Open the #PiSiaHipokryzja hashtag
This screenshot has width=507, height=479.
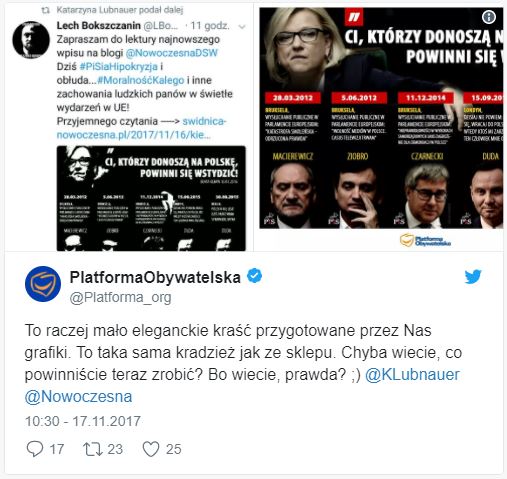(x=119, y=67)
